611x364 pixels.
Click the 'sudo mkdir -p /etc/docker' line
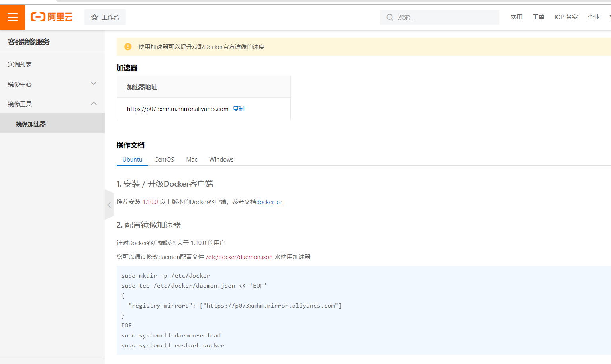[166, 276]
